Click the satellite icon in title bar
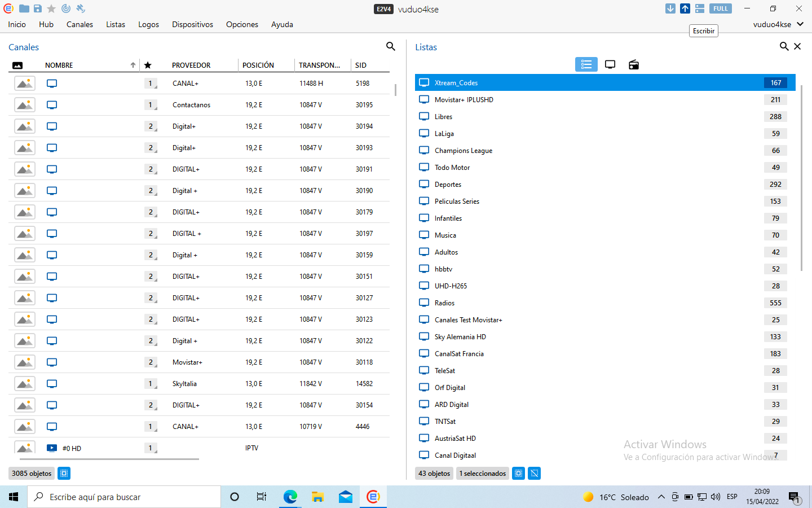Viewport: 812px width, 508px height. tap(81, 8)
